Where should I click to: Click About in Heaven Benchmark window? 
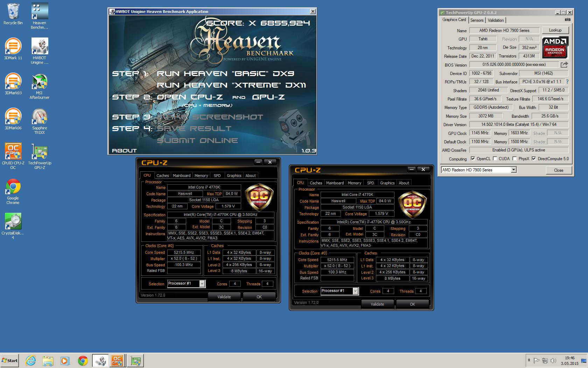(124, 151)
